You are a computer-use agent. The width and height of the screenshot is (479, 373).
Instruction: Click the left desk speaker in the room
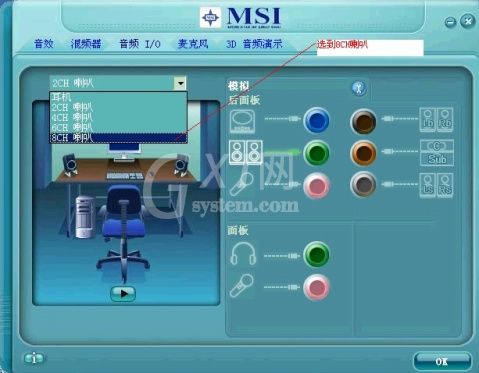(70, 164)
